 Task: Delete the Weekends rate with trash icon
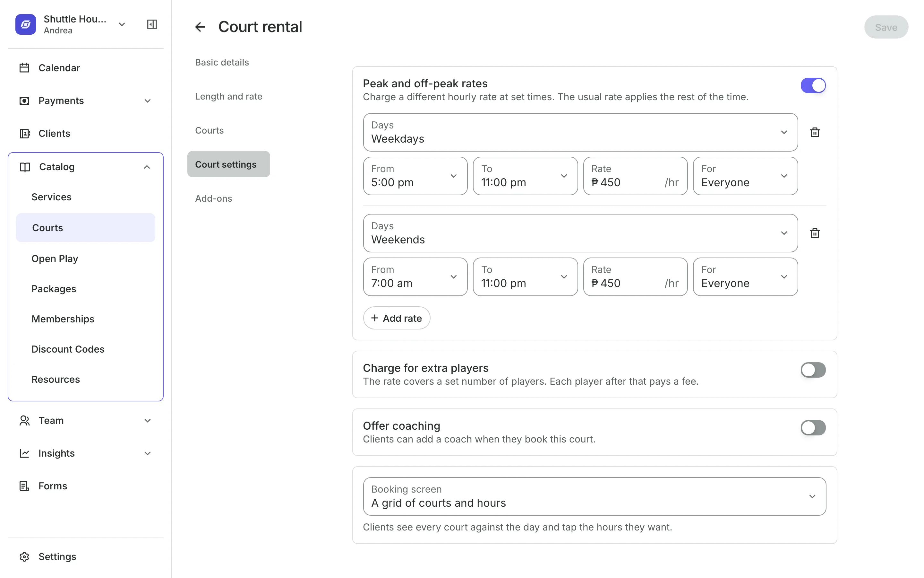815,233
